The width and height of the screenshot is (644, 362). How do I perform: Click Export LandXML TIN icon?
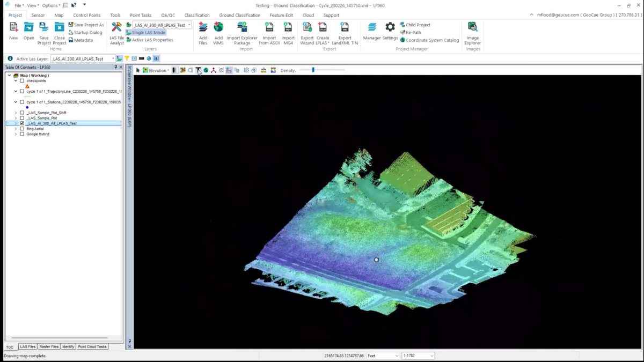(345, 27)
